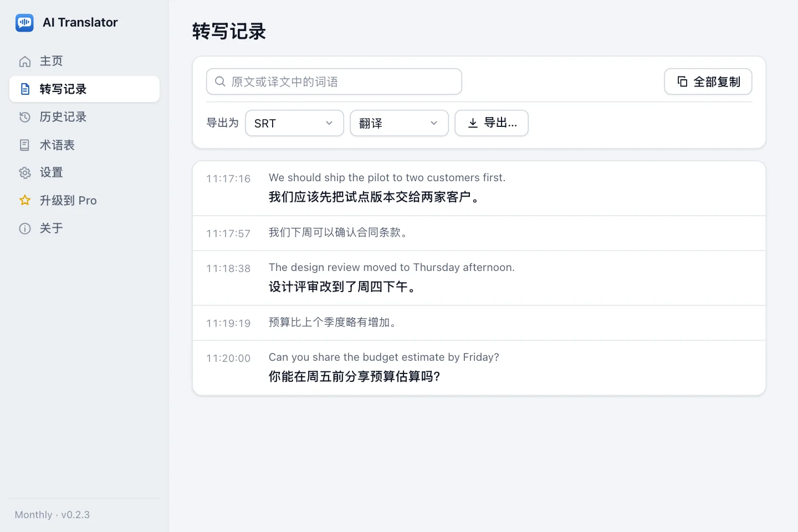Click the glossary icon beside 术语表

tap(25, 145)
